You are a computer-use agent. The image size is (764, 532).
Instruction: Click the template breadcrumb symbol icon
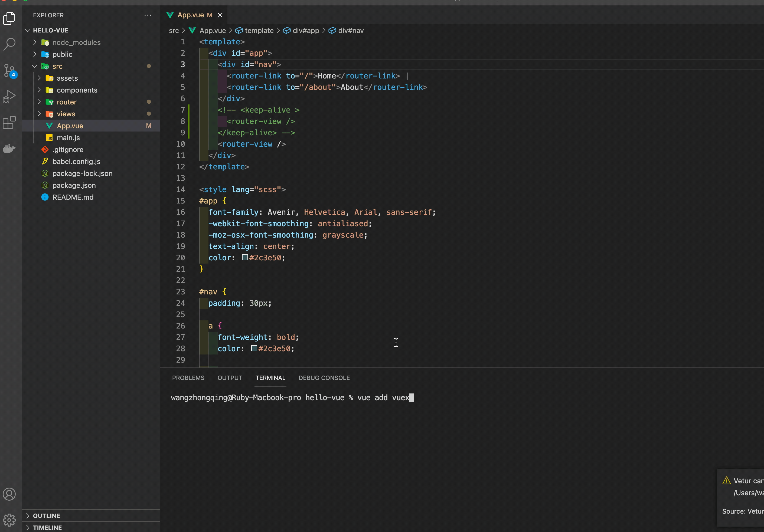(x=239, y=31)
